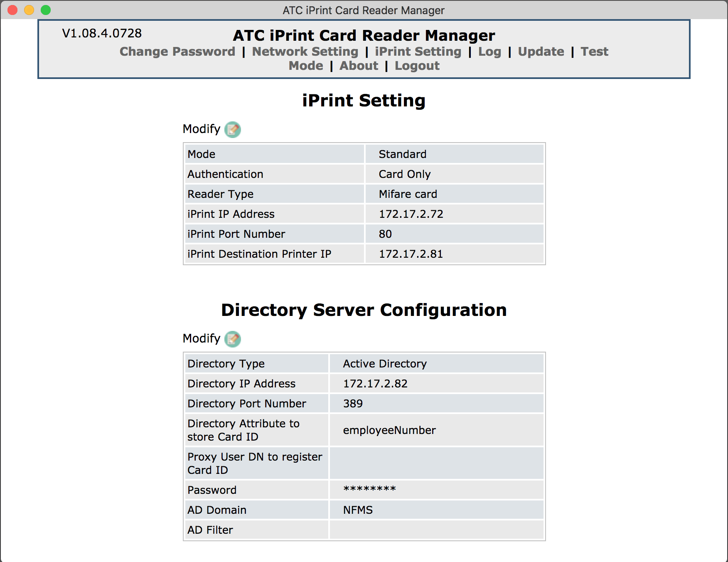
Task: Select the Card Only authentication value
Action: point(454,174)
